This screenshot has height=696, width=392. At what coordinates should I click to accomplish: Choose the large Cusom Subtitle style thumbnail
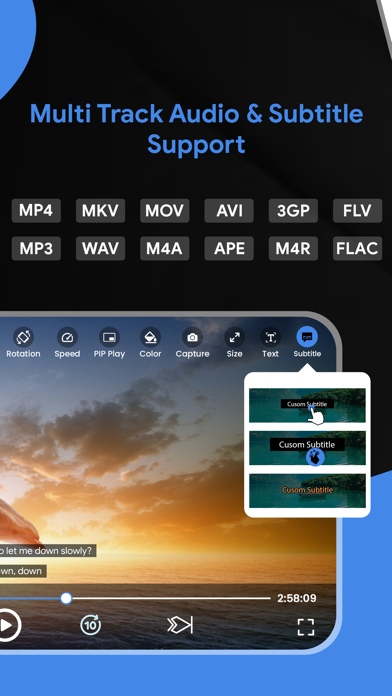[307, 448]
